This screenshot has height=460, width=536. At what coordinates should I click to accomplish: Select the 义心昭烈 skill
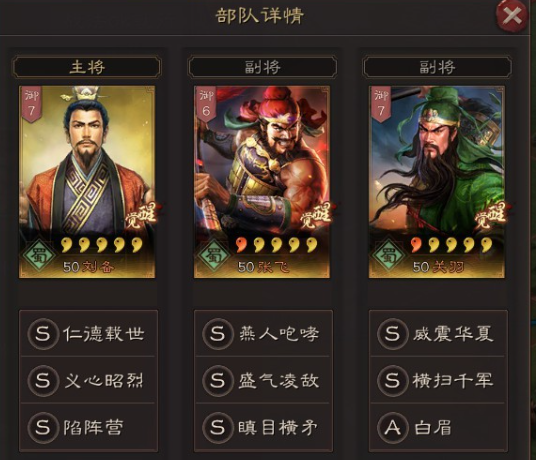88,380
